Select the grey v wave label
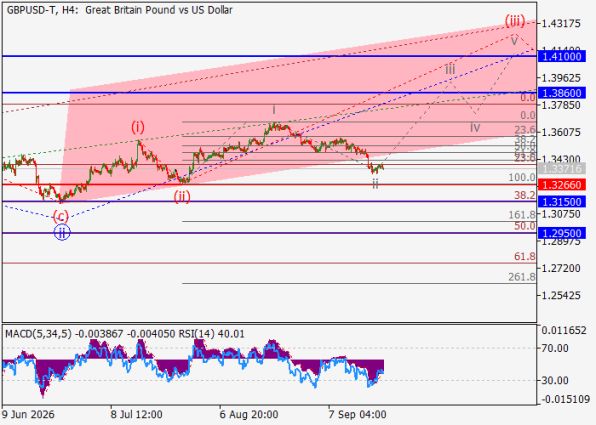 (514, 41)
